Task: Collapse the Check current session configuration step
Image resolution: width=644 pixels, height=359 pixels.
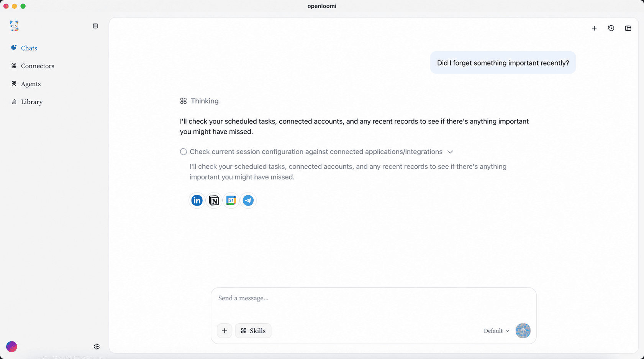Action: click(x=450, y=152)
